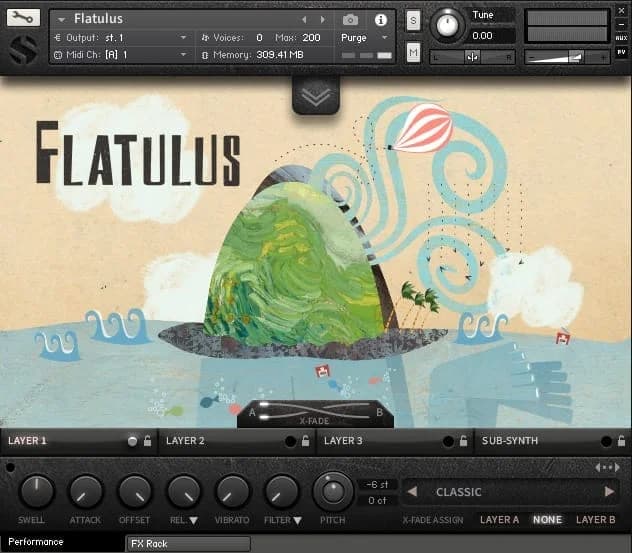This screenshot has height=553, width=632.
Task: Assign X-Fade to LAYER A
Action: pos(499,520)
